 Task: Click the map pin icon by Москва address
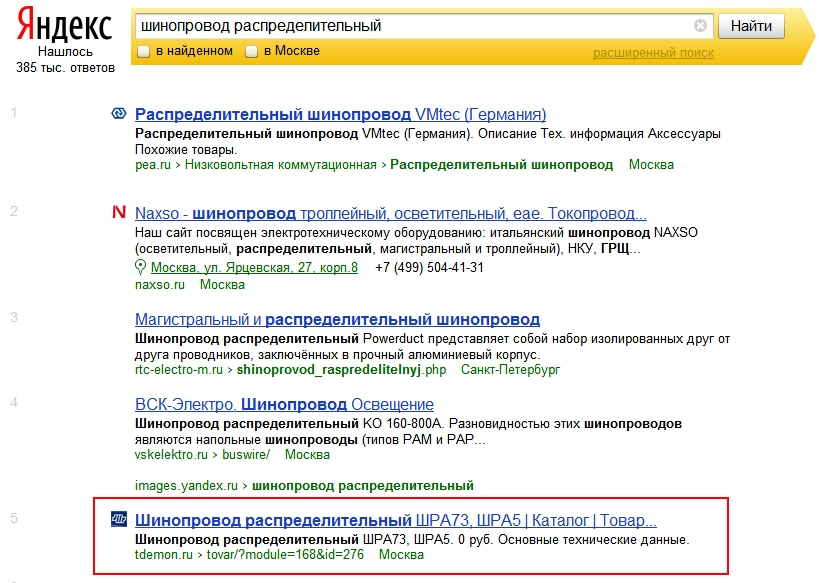(140, 267)
